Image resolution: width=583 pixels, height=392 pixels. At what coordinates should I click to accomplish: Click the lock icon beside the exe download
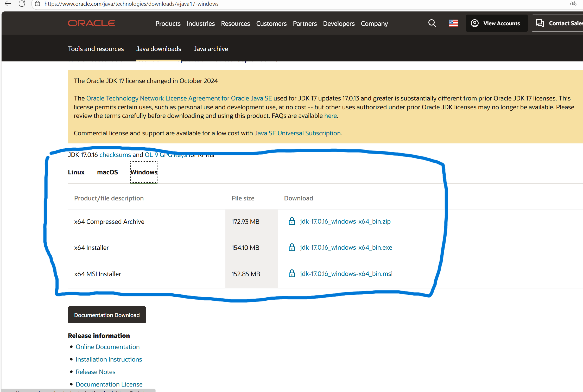point(292,247)
